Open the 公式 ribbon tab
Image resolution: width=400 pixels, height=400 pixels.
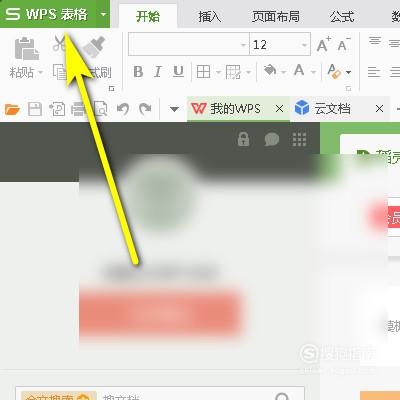[x=342, y=16]
